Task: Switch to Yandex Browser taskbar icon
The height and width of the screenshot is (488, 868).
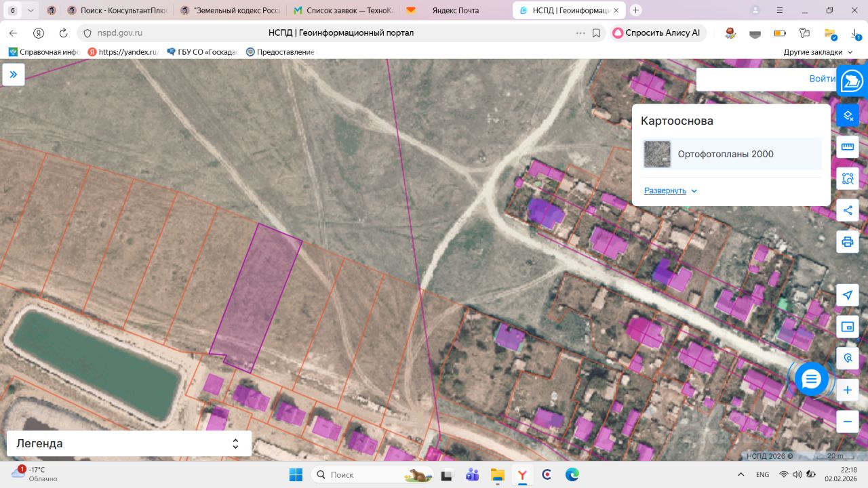Action: (x=523, y=474)
